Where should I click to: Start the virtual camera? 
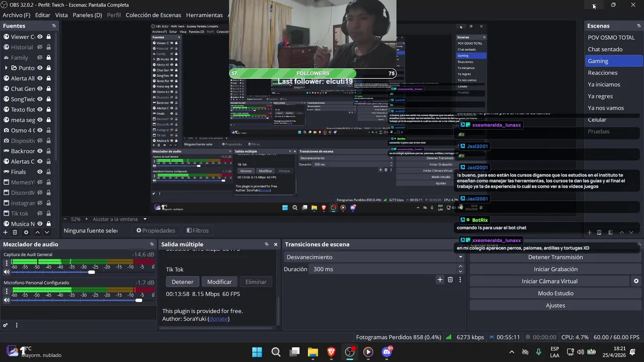(x=549, y=281)
